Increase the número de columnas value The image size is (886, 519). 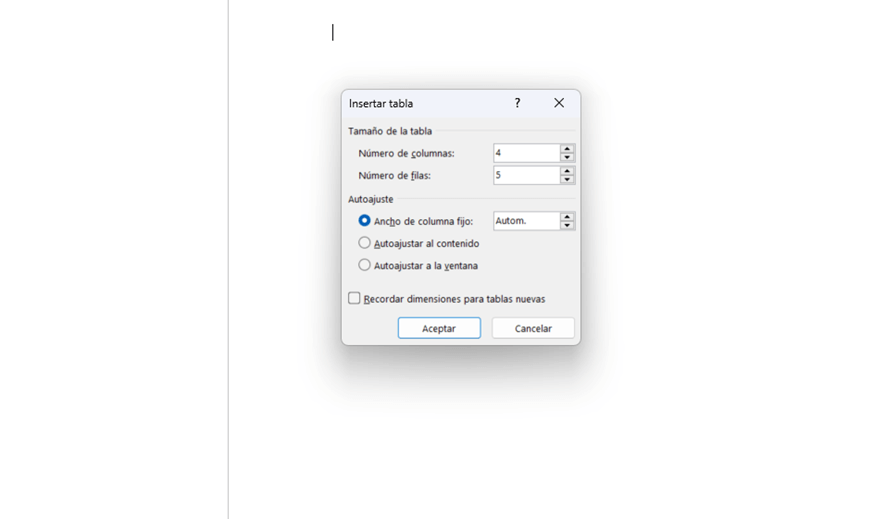[567, 149]
